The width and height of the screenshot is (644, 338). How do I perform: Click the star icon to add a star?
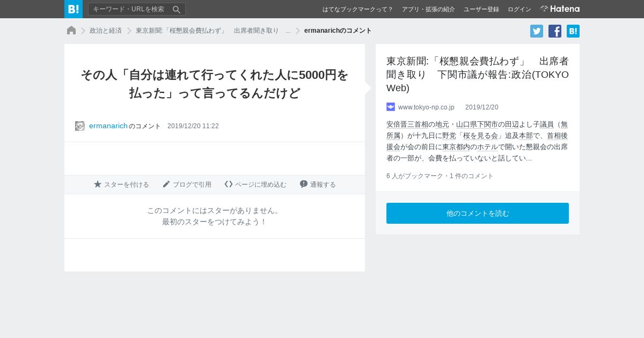(x=98, y=184)
